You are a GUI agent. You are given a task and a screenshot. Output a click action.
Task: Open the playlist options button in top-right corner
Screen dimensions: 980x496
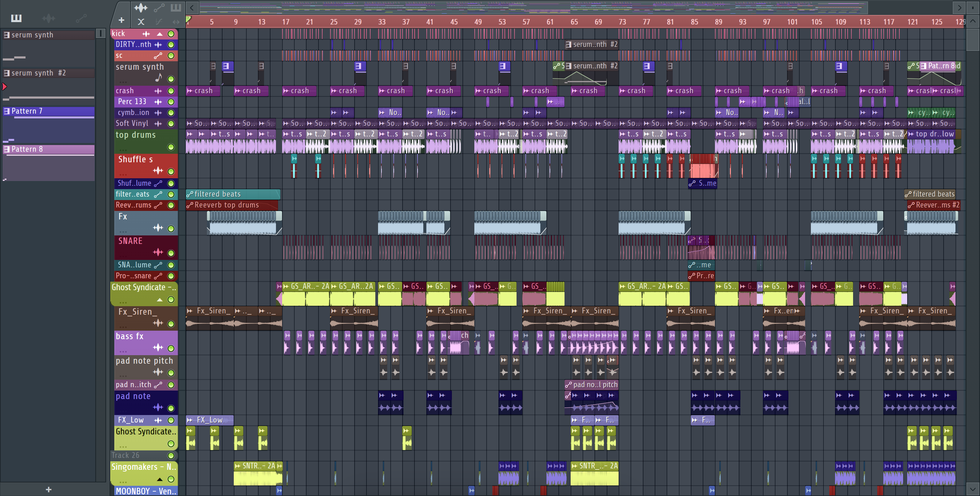pos(973,7)
